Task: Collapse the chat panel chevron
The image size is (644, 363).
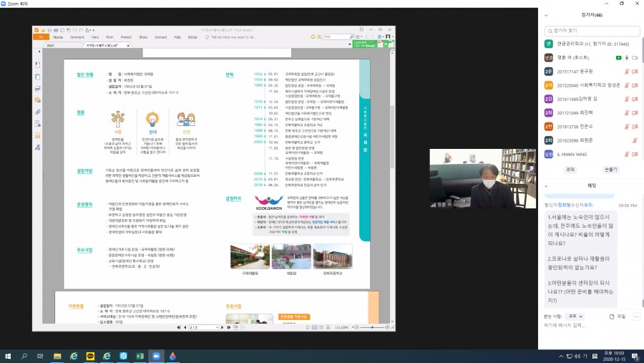Action: [546, 186]
